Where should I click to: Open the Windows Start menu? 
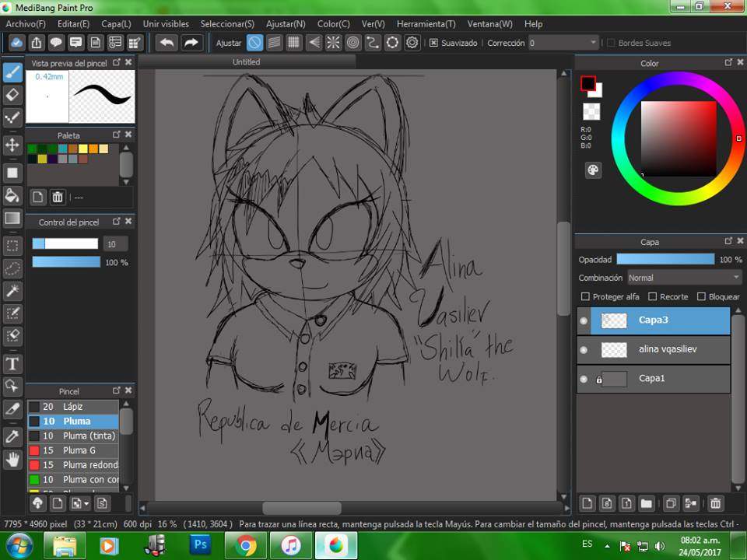(18, 546)
